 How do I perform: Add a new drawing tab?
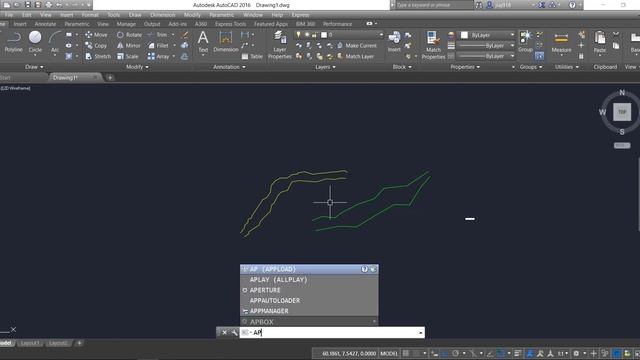pos(110,78)
